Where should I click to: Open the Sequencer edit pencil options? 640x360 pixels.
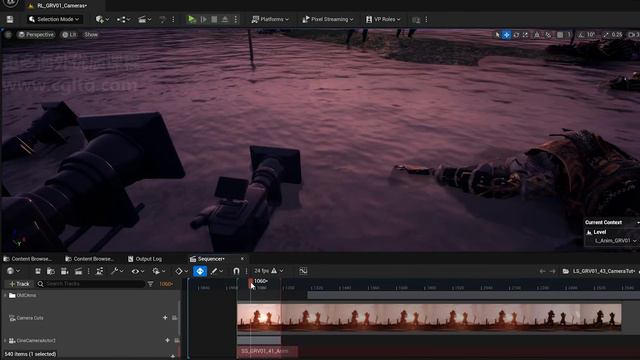pos(216,271)
